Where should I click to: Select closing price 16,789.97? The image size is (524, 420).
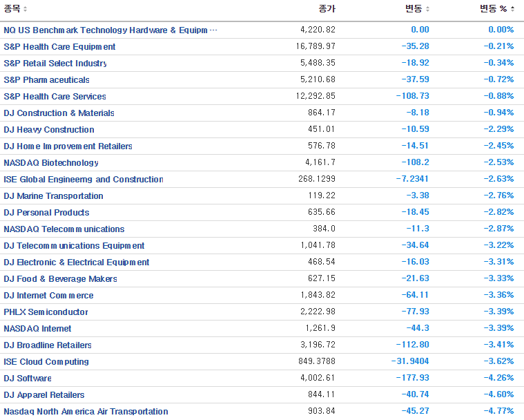[x=315, y=46]
